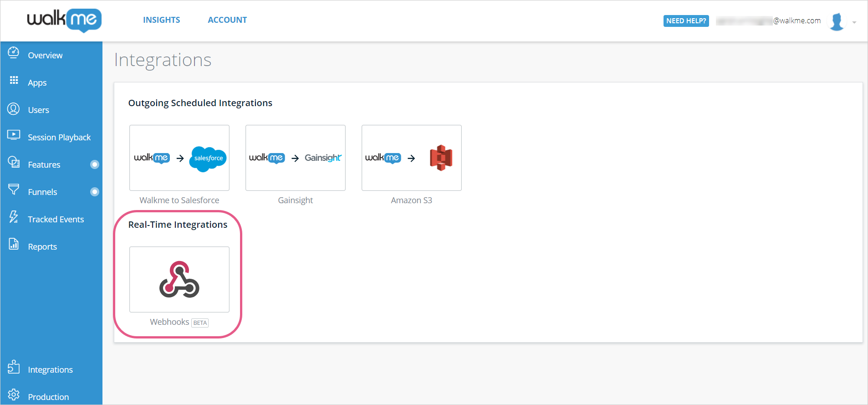Click the Reports document icon
Screen dimensions: 868x405
click(x=14, y=244)
